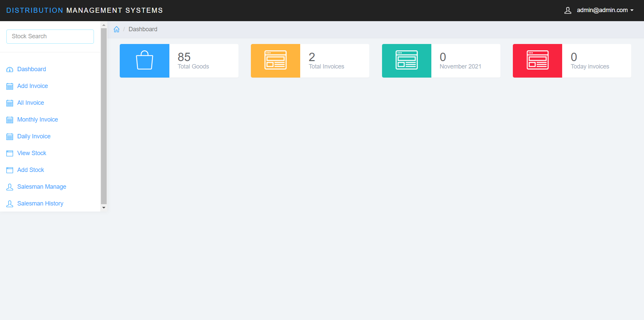Select Daily Invoice from sidebar menu
The width and height of the screenshot is (644, 320).
click(34, 136)
